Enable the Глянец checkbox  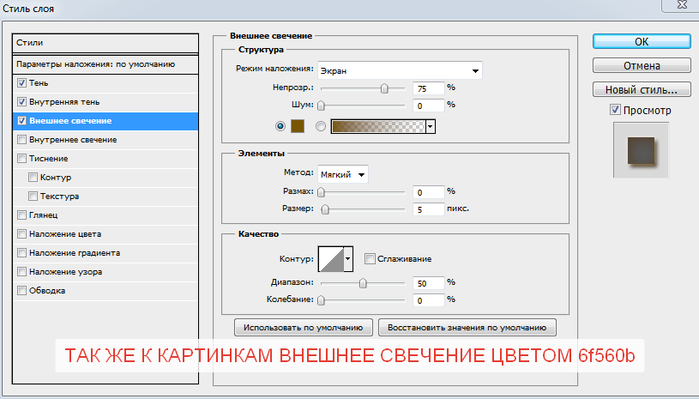click(22, 215)
